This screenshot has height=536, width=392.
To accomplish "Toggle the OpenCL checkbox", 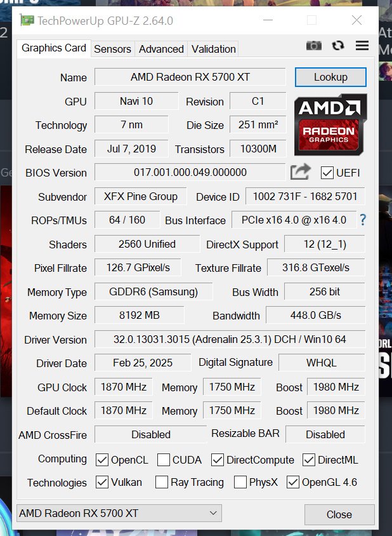I will pyautogui.click(x=101, y=460).
